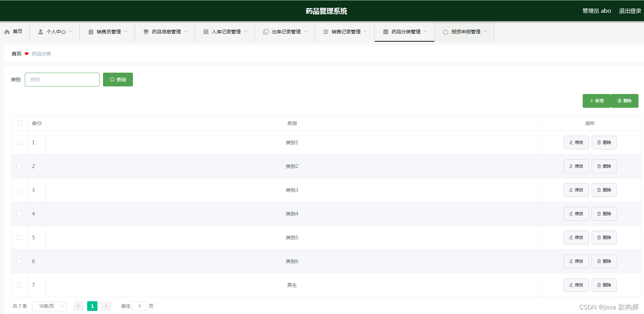Expand the 销售记录管理 menu chevron
Image resolution: width=644 pixels, height=314 pixels.
[365, 31]
